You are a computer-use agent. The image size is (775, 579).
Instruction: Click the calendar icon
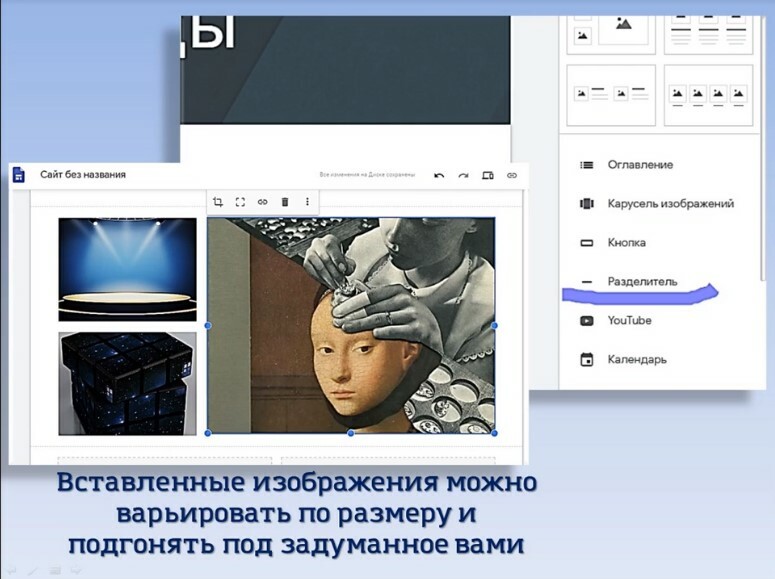[x=587, y=359]
